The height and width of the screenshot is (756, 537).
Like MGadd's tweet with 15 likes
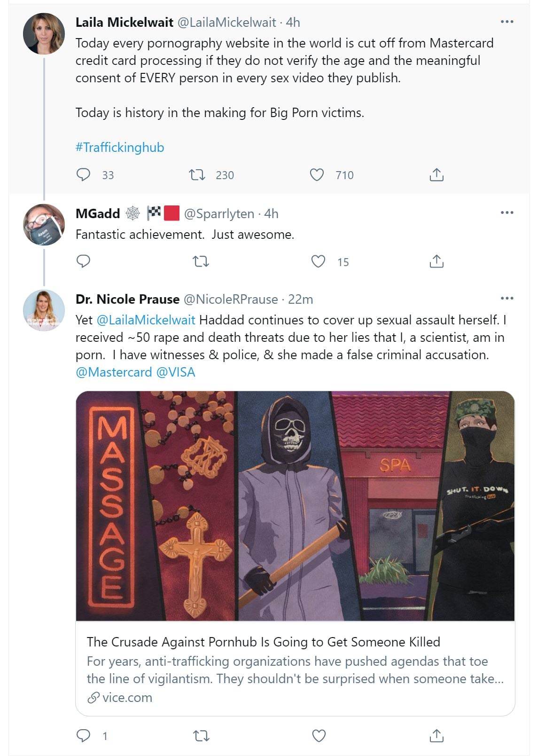point(319,261)
